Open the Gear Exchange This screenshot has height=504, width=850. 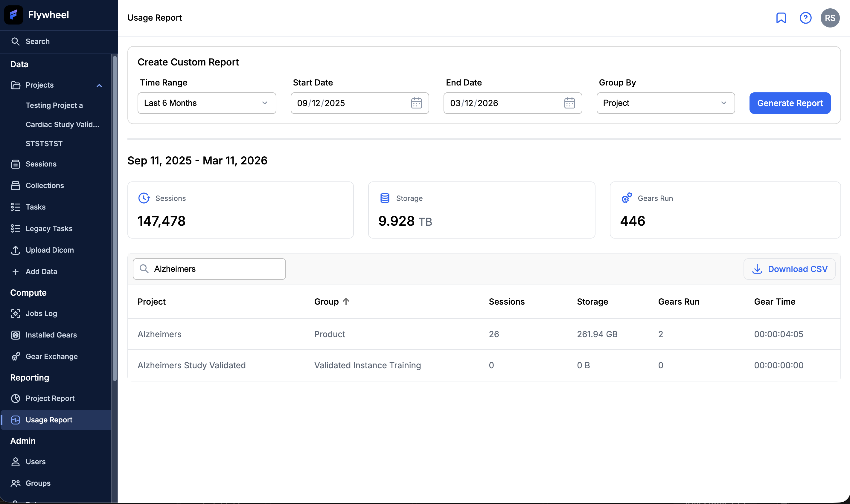[52, 356]
